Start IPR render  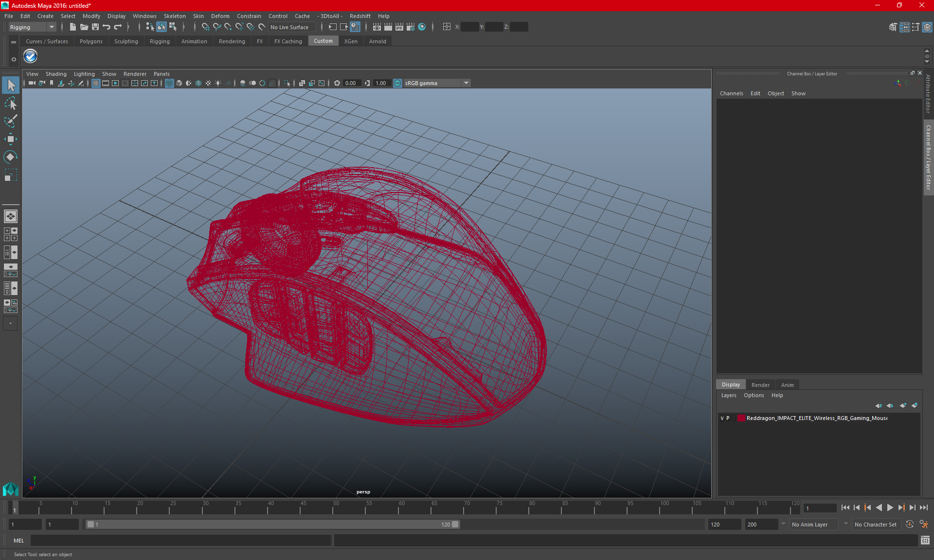(399, 27)
